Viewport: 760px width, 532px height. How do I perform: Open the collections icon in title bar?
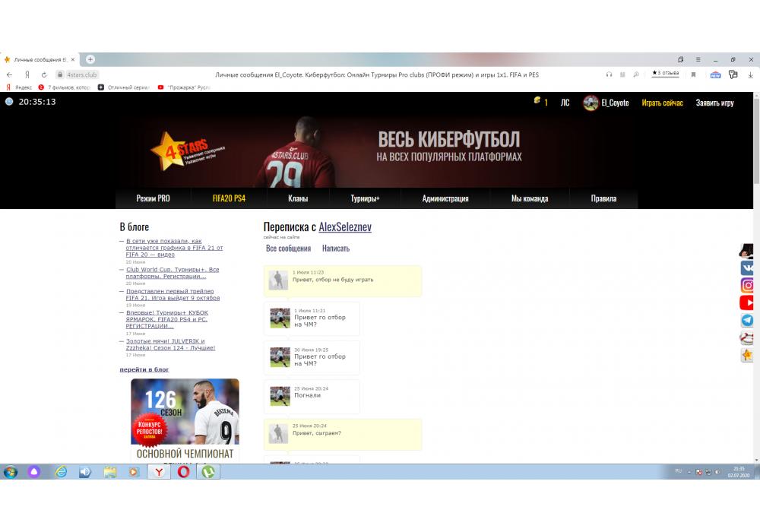(680, 59)
